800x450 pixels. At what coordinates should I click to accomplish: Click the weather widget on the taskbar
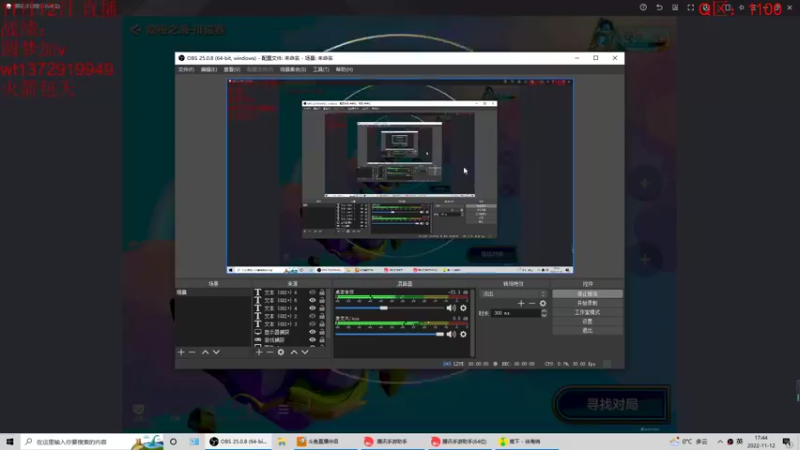[689, 441]
